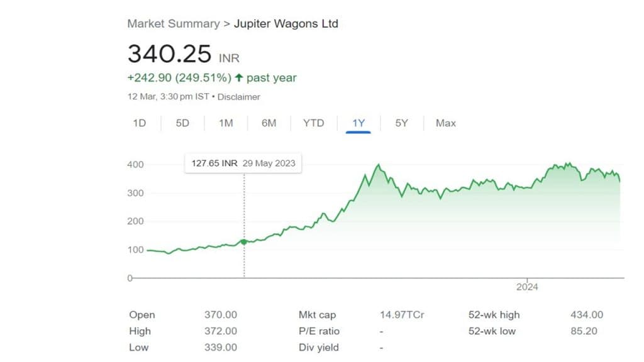Select the YTD range tab
The image size is (644, 362).
(x=313, y=123)
